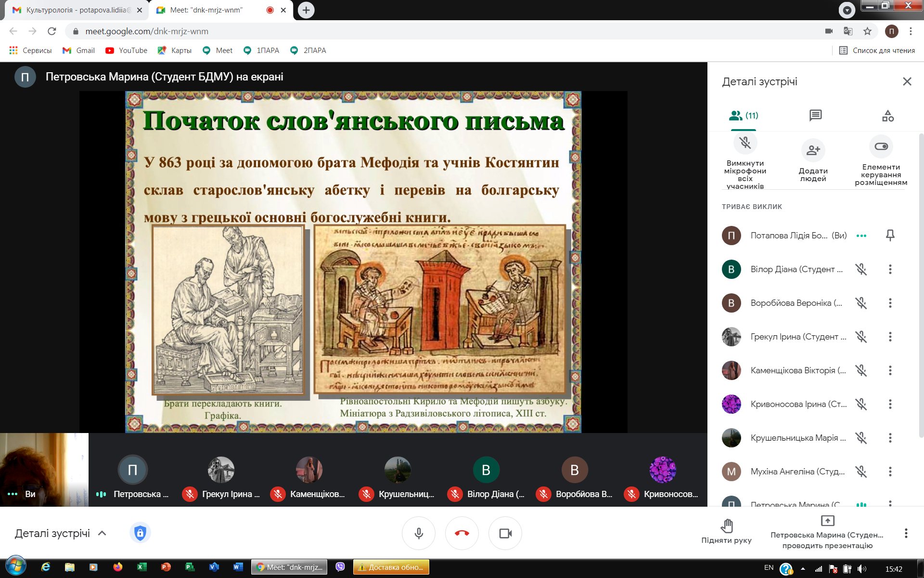This screenshot has width=924, height=578.
Task: Open more options for Грекул Ірина
Action: pyautogui.click(x=890, y=337)
